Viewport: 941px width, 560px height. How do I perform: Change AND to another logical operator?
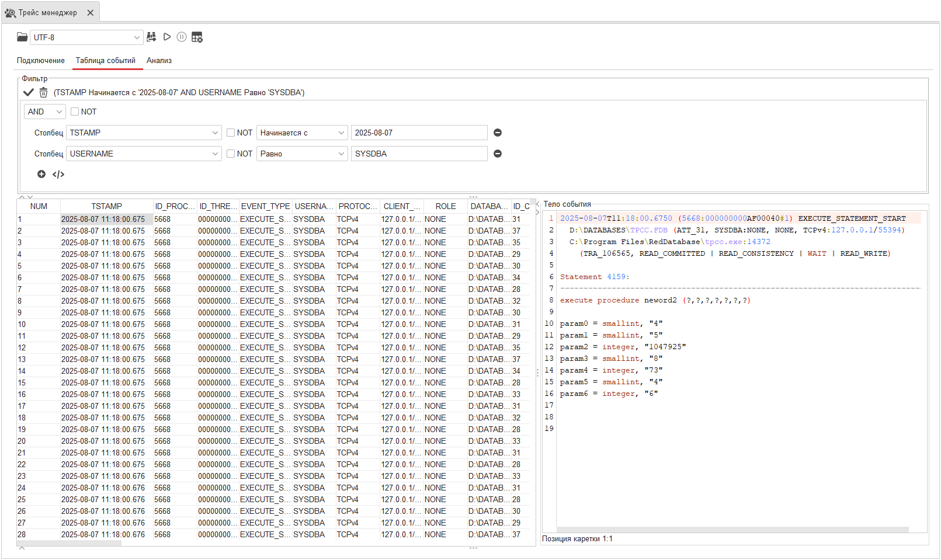(44, 112)
